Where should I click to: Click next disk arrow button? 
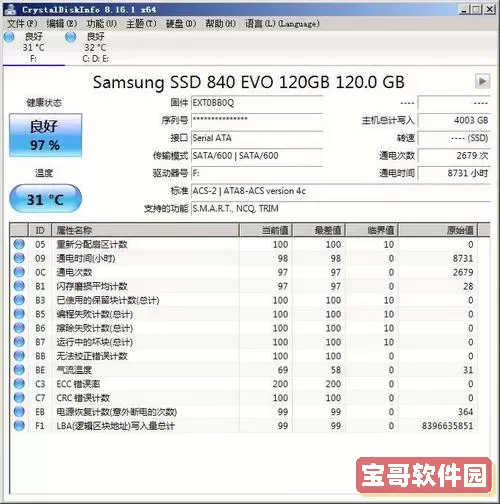[x=482, y=81]
